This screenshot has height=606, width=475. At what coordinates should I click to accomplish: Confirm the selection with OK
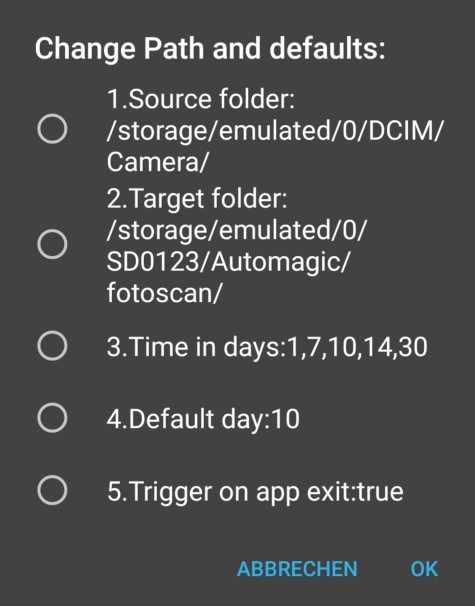click(x=424, y=569)
